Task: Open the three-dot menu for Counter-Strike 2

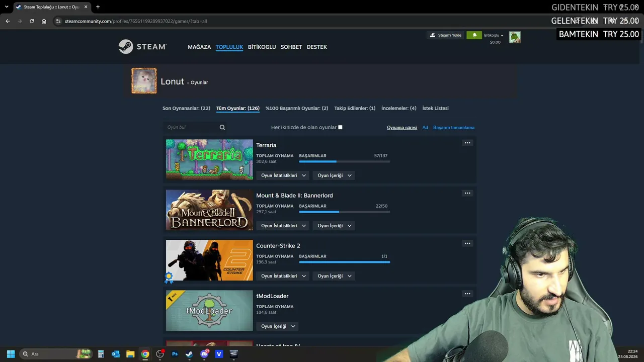Action: tap(467, 243)
